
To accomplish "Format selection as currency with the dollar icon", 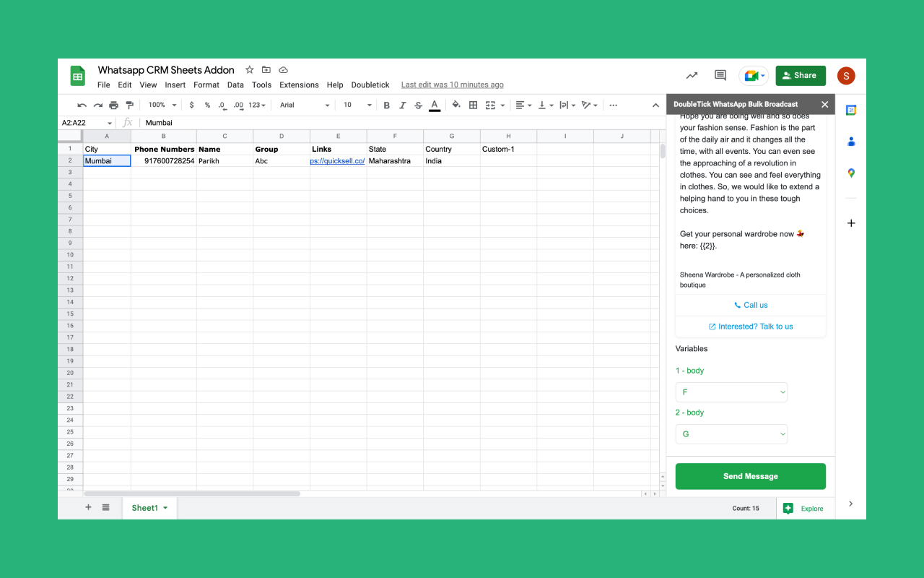I will (x=191, y=105).
